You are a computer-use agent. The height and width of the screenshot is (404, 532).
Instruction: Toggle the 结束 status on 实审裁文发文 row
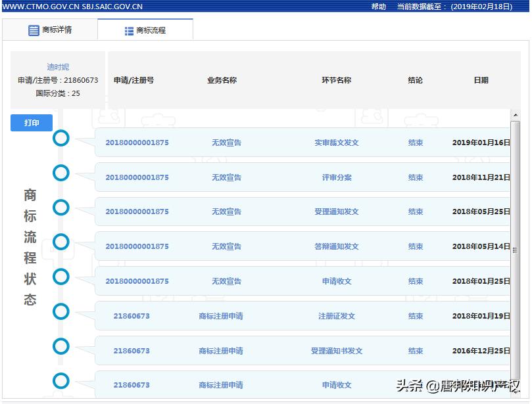(415, 142)
